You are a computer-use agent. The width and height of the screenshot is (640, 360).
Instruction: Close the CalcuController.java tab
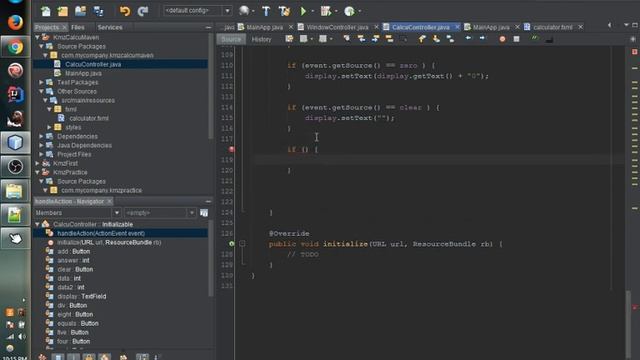click(x=457, y=27)
